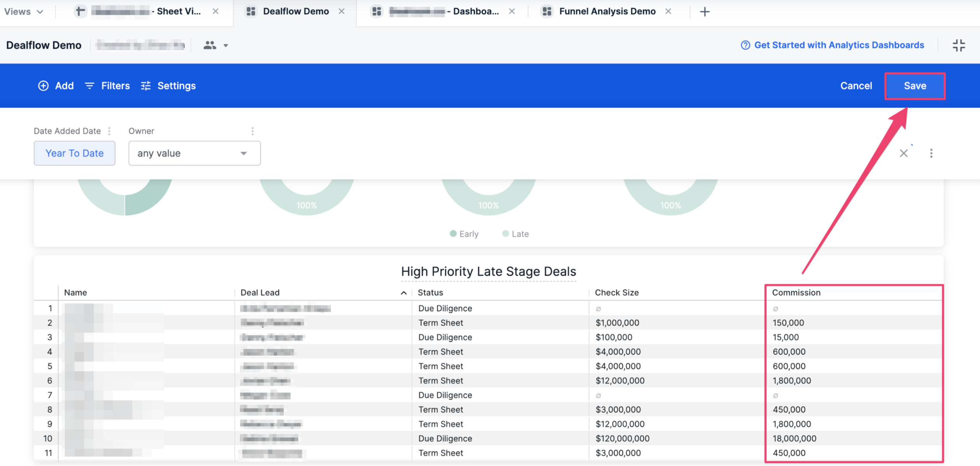Toggle the Late legend item
This screenshot has width=980, height=466.
(x=515, y=233)
